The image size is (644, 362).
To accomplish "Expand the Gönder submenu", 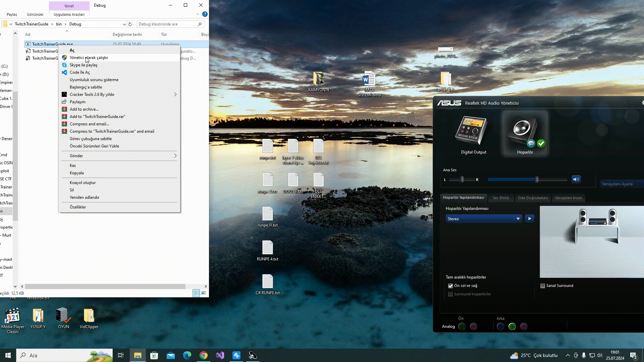I will pyautogui.click(x=119, y=156).
